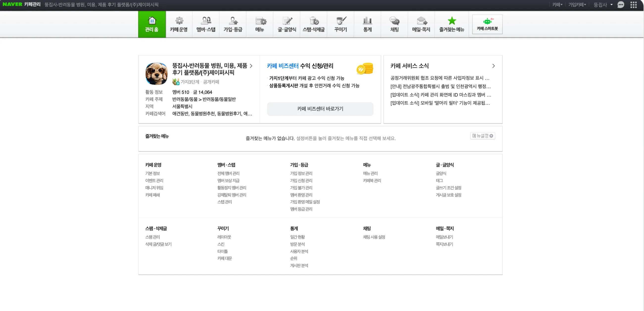Open 메뉴 관리 link
The image size is (644, 311).
370,173
